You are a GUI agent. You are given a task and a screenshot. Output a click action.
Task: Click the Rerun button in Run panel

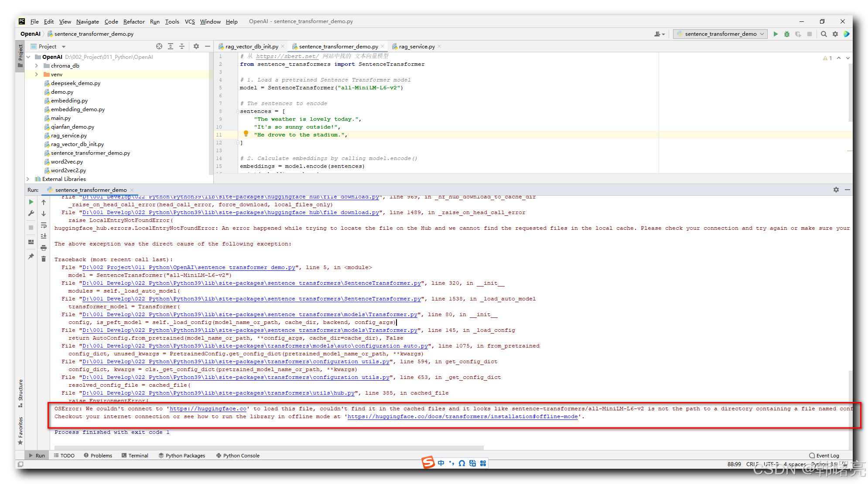(31, 202)
